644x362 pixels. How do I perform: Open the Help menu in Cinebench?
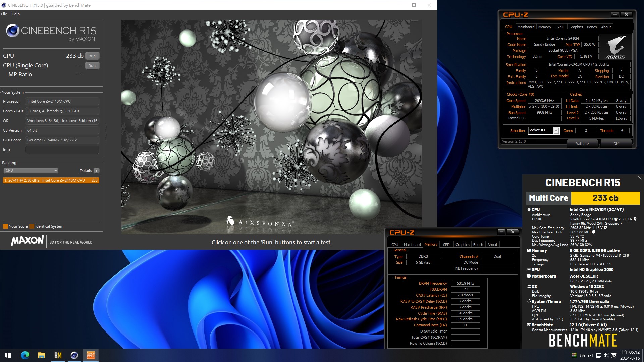click(x=16, y=14)
